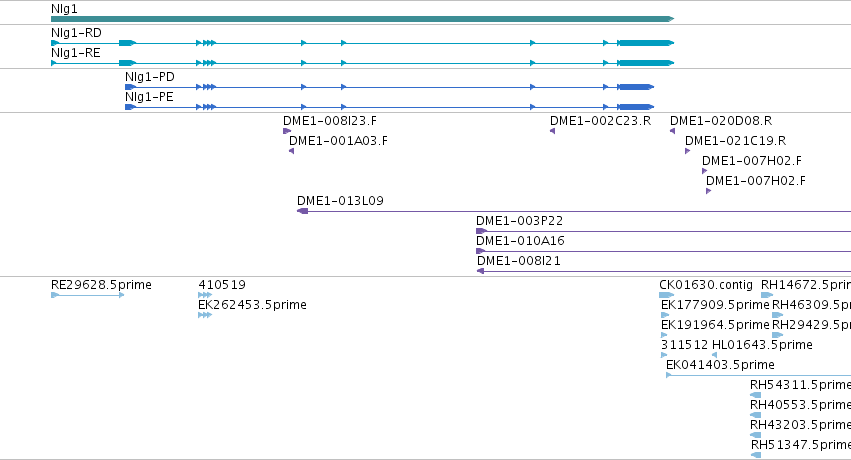
Task: Click the DME1-008I23.F label
Action: (330, 121)
